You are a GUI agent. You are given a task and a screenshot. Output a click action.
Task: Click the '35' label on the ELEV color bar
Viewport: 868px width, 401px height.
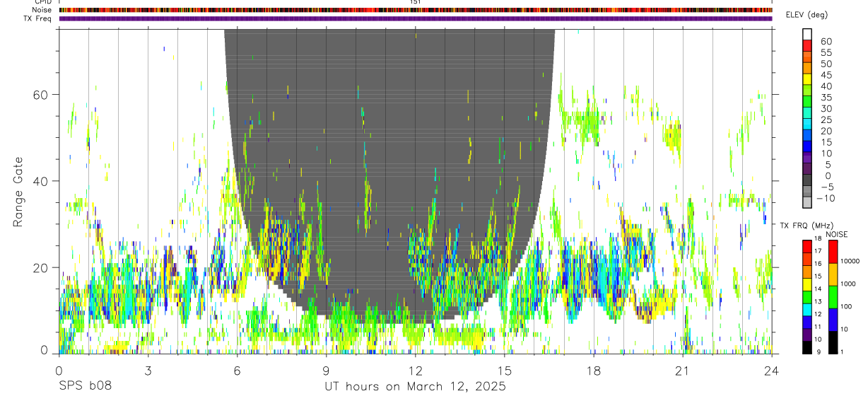click(825, 98)
